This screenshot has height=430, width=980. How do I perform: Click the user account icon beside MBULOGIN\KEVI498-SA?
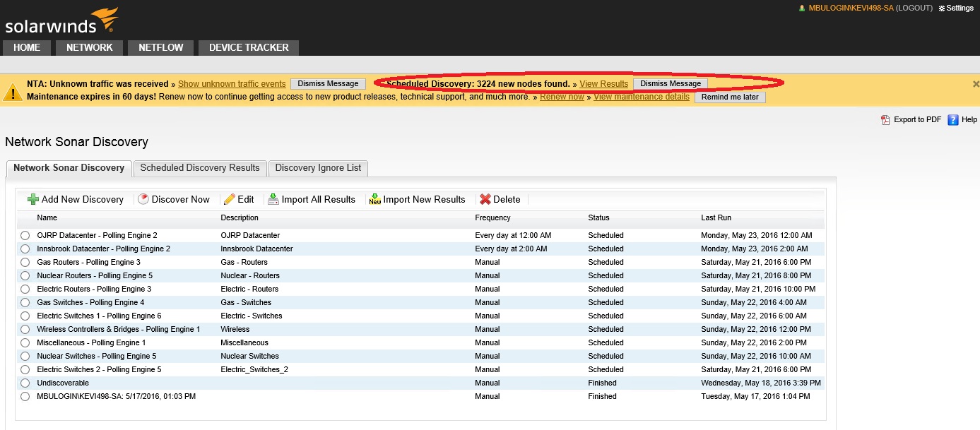(802, 8)
